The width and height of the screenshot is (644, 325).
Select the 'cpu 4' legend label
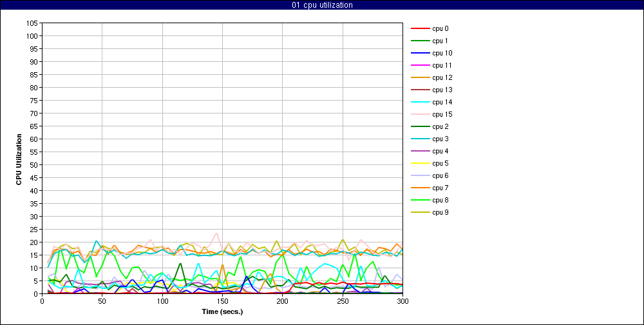[440, 152]
